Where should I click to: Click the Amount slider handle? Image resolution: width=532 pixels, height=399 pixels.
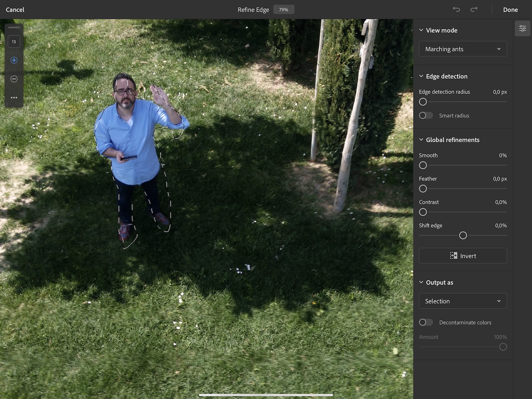pyautogui.click(x=503, y=347)
